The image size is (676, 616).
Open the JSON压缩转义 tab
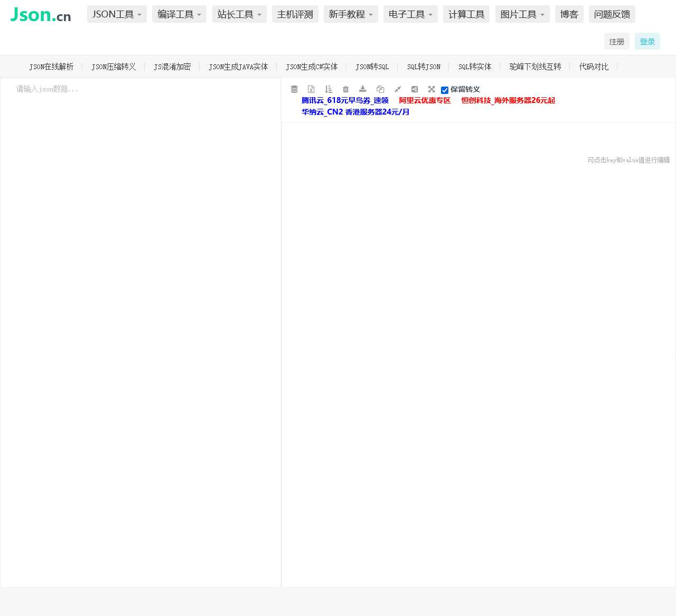point(114,67)
